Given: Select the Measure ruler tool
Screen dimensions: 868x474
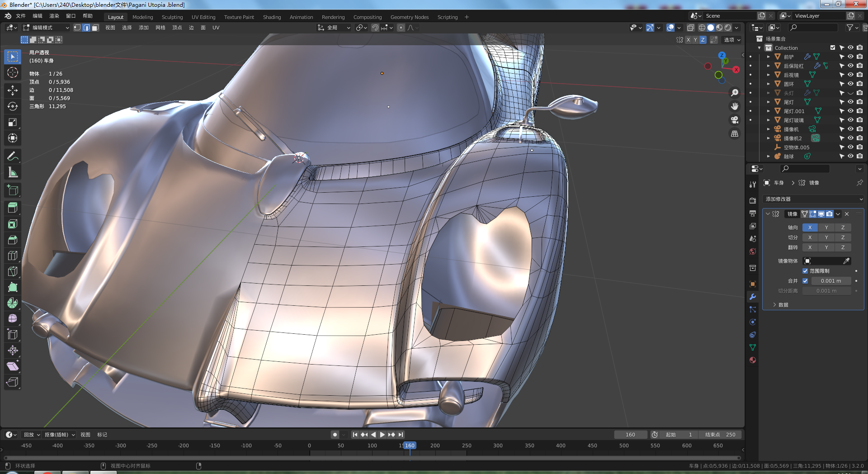Looking at the screenshot, I should pos(13,172).
